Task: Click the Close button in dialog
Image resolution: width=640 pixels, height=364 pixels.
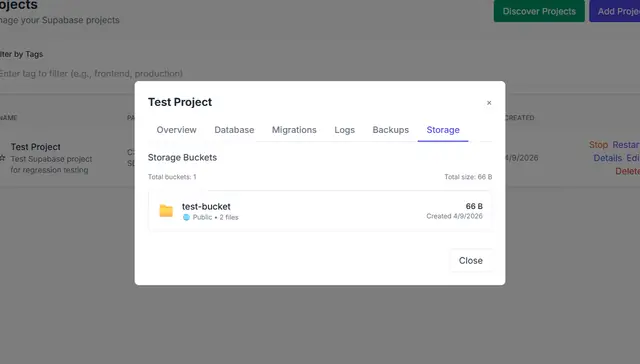Action: [471, 260]
